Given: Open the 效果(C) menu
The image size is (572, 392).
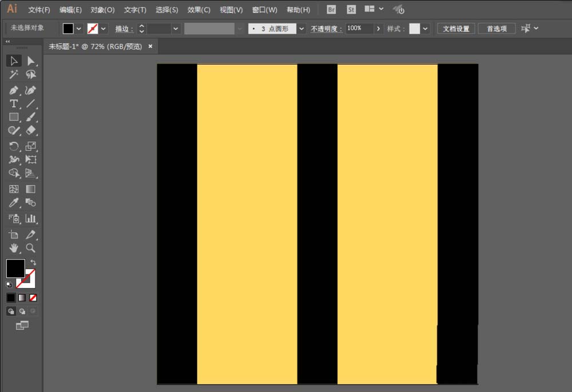Looking at the screenshot, I should click(198, 10).
